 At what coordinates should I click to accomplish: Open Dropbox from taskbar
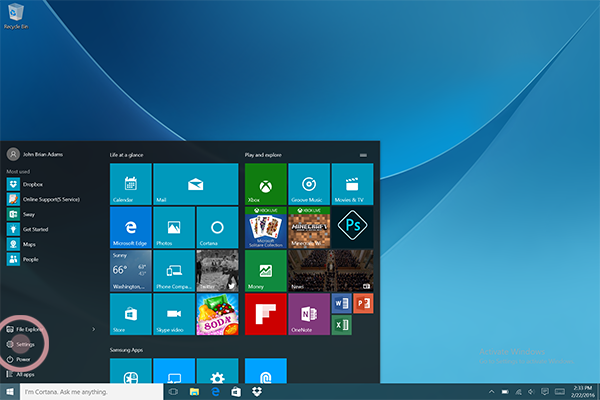click(x=257, y=392)
